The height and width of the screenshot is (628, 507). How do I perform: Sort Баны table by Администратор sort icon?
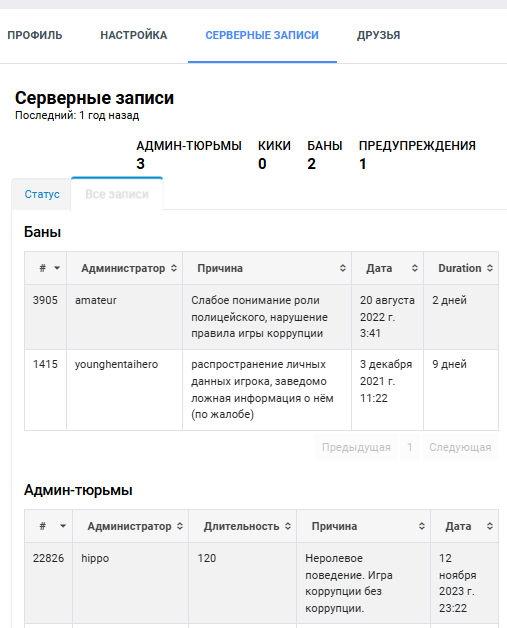[174, 268]
